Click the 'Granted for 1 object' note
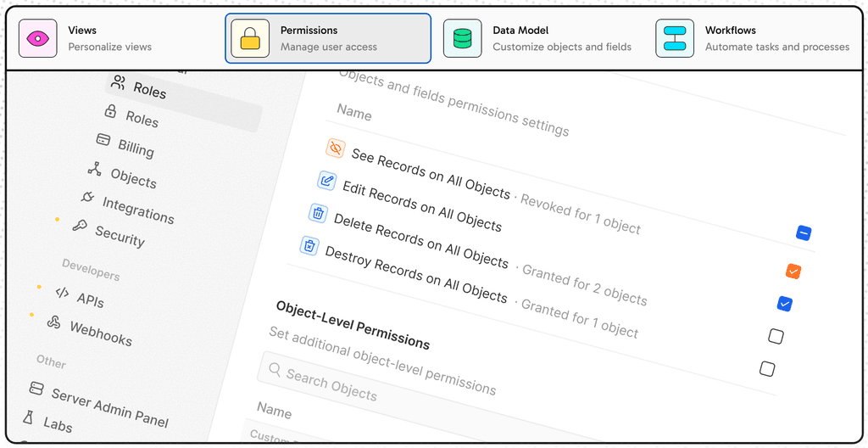This screenshot has width=868, height=448. [580, 319]
